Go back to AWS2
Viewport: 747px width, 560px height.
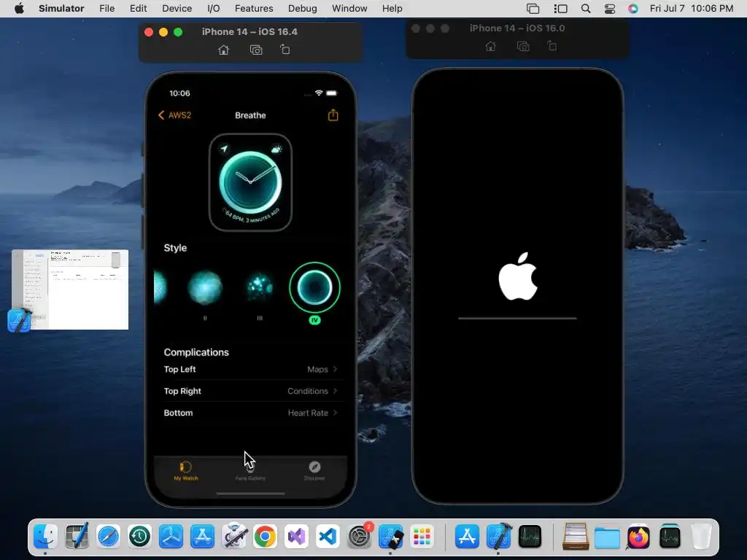[x=174, y=115]
